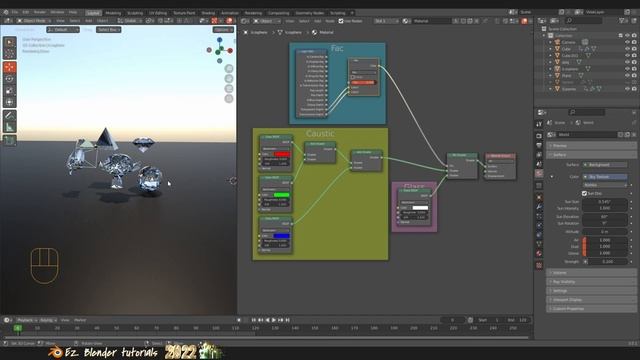Open the Global transform orientation dropdown
The image size is (640, 360).
130,21
